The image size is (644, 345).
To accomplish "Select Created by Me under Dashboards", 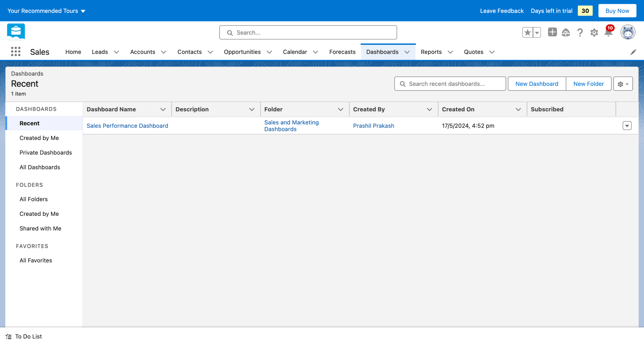I will 39,138.
